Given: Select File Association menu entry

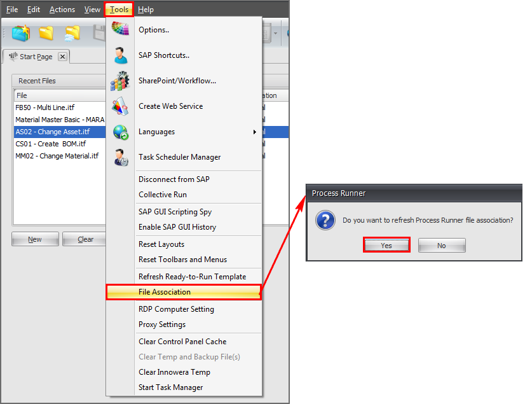Looking at the screenshot, I should pyautogui.click(x=165, y=292).
